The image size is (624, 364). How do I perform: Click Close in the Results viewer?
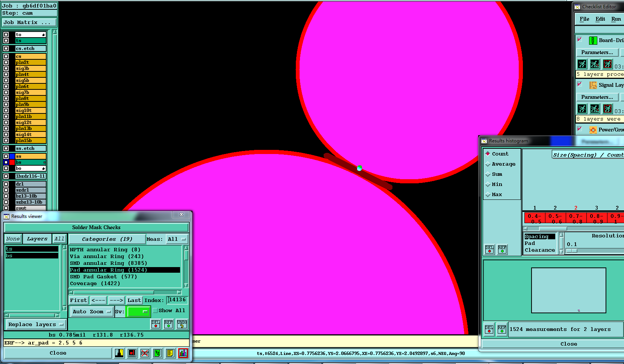[58, 353]
